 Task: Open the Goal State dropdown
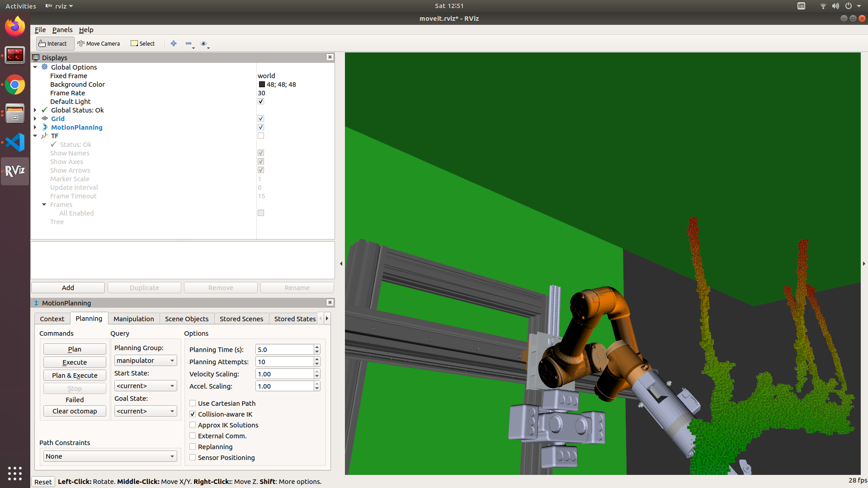pyautogui.click(x=146, y=411)
